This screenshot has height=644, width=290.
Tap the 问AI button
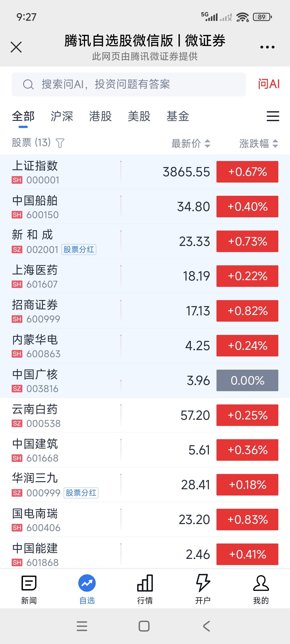(269, 84)
